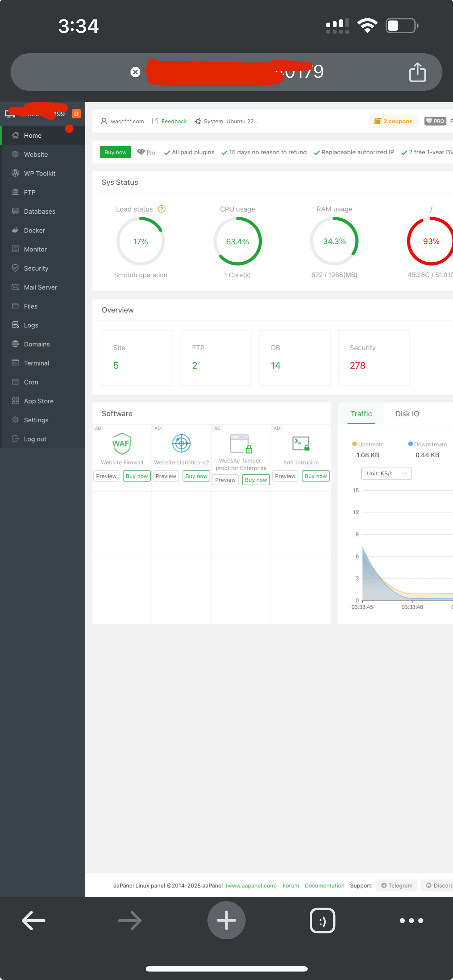
Task: Open the browser three-dot more menu
Action: pos(411,920)
